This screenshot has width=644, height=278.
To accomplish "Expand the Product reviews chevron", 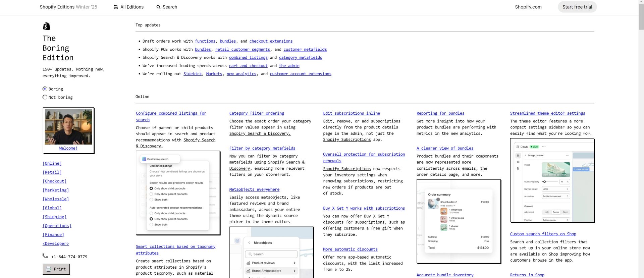I will coord(294,263).
